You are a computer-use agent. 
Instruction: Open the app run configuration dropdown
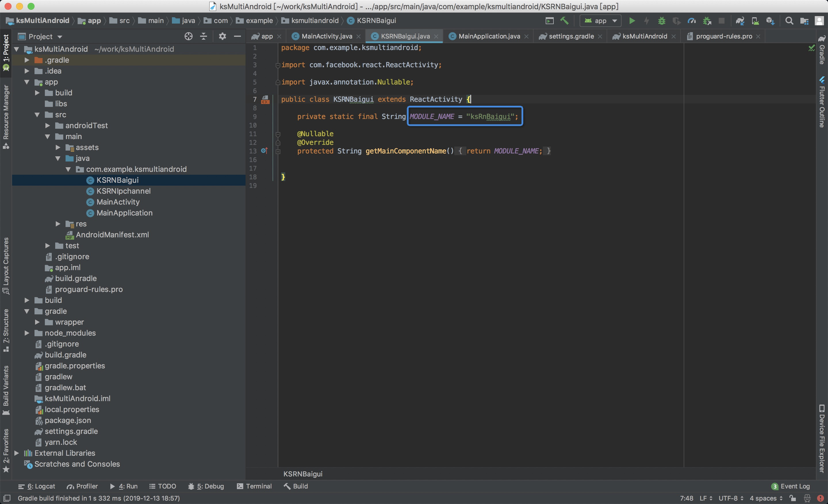coord(601,21)
